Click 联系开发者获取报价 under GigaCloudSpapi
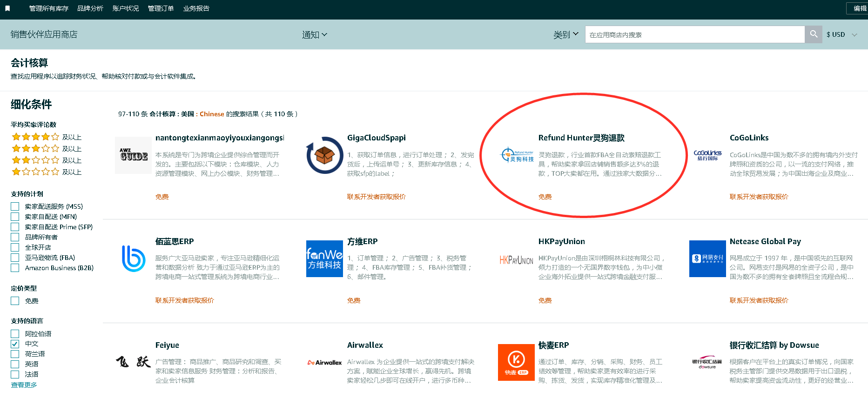Image resolution: width=868 pixels, height=398 pixels. click(x=377, y=197)
